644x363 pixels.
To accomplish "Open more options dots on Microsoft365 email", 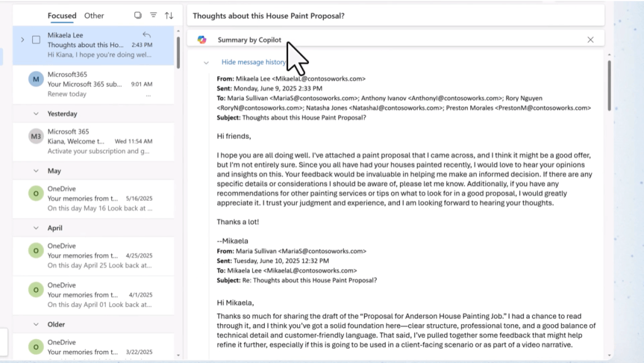I will coord(148,95).
